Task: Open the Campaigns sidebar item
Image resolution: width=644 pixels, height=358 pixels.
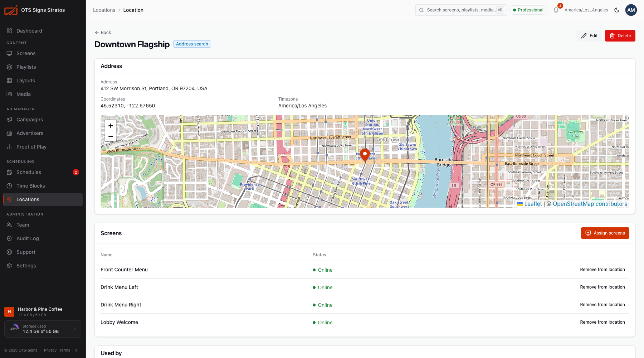Action: click(x=43, y=120)
